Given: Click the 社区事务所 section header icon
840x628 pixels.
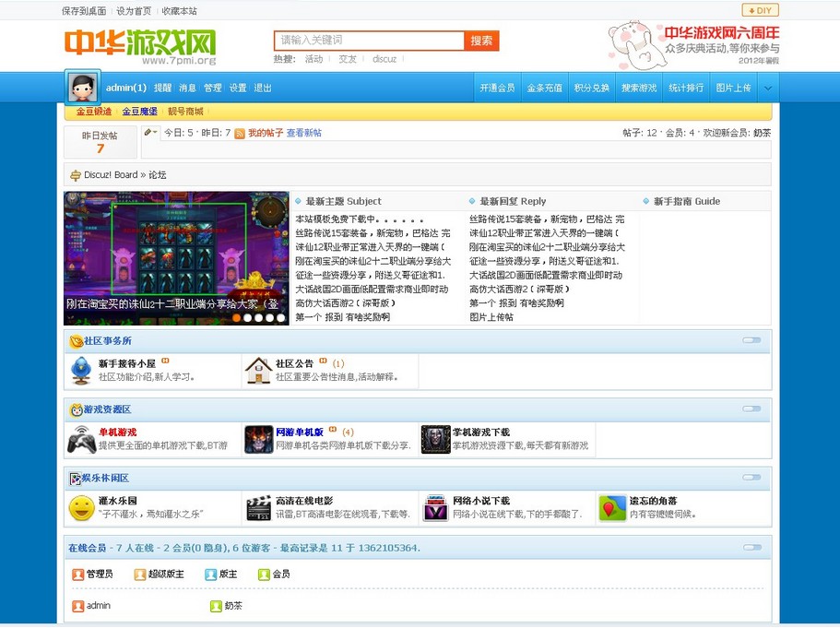Looking at the screenshot, I should [x=77, y=341].
